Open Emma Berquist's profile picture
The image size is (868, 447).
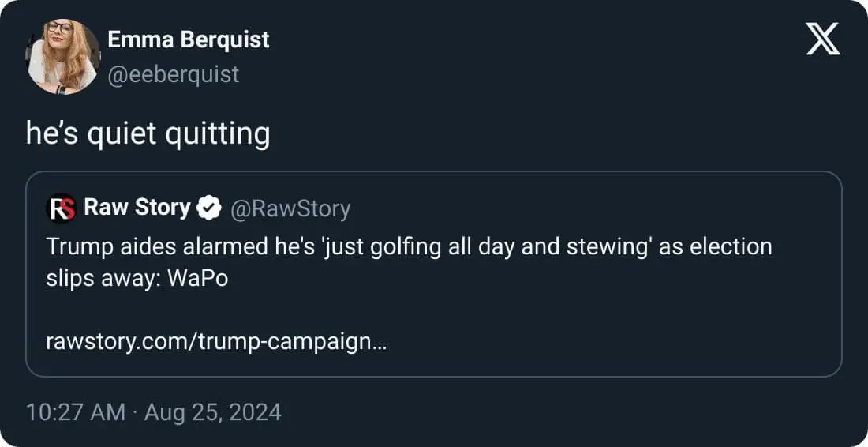pyautogui.click(x=64, y=56)
